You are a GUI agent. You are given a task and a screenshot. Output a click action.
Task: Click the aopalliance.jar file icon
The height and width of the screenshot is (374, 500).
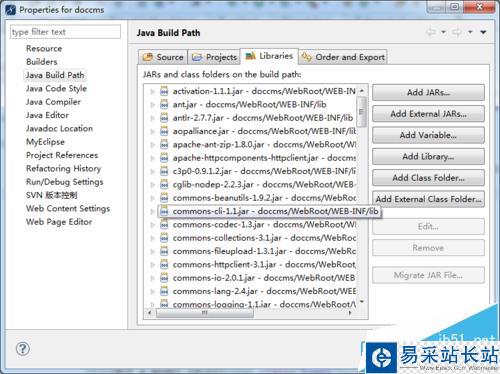click(164, 131)
